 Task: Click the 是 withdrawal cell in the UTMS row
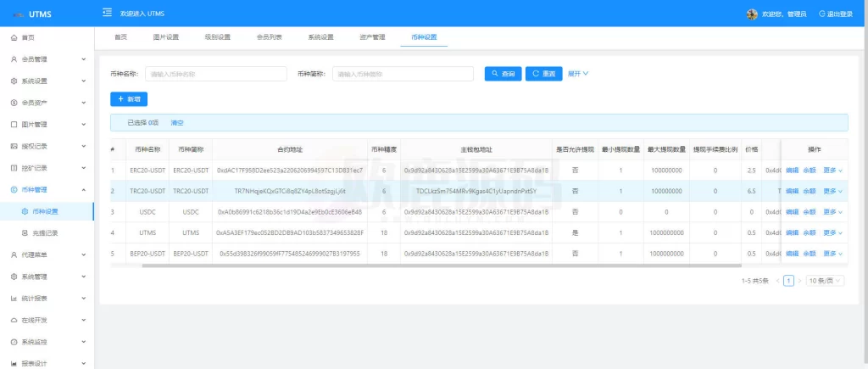point(576,232)
